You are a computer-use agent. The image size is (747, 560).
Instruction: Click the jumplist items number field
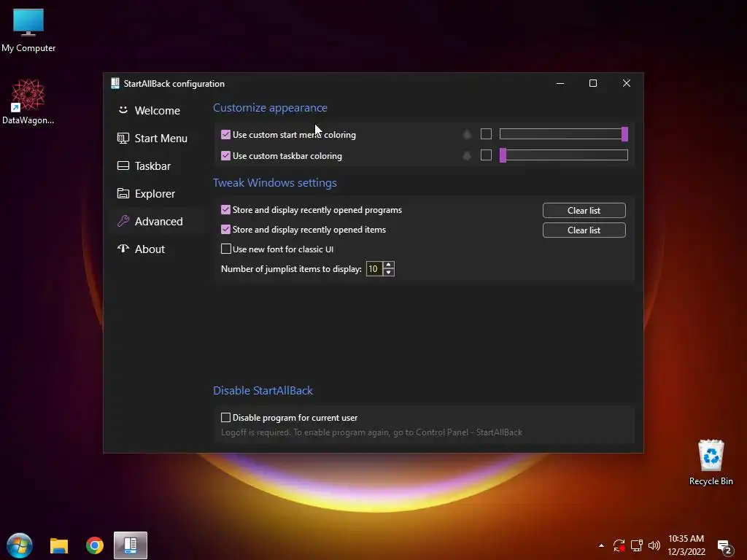click(374, 269)
